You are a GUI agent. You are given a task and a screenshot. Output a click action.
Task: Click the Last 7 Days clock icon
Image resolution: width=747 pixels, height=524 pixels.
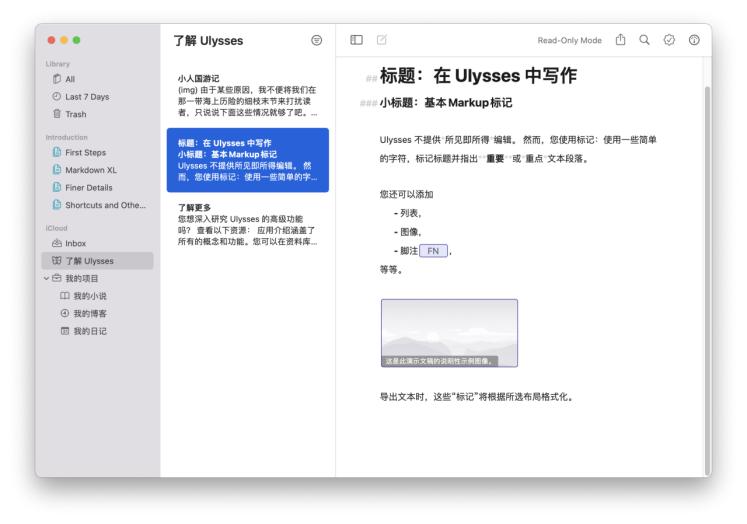(x=57, y=96)
